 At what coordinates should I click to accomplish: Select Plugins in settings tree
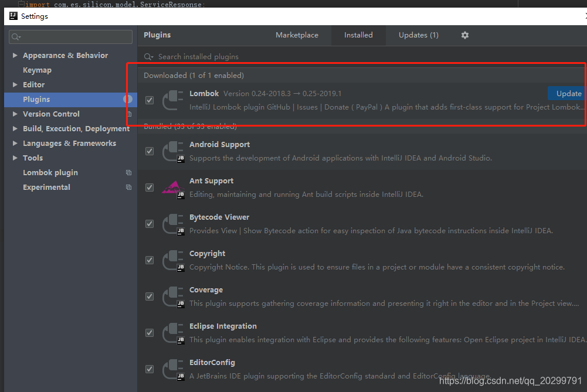(x=70, y=99)
